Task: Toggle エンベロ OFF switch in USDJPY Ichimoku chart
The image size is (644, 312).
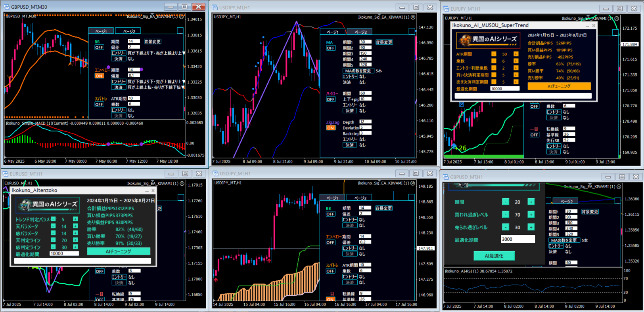Action: tap(330, 243)
